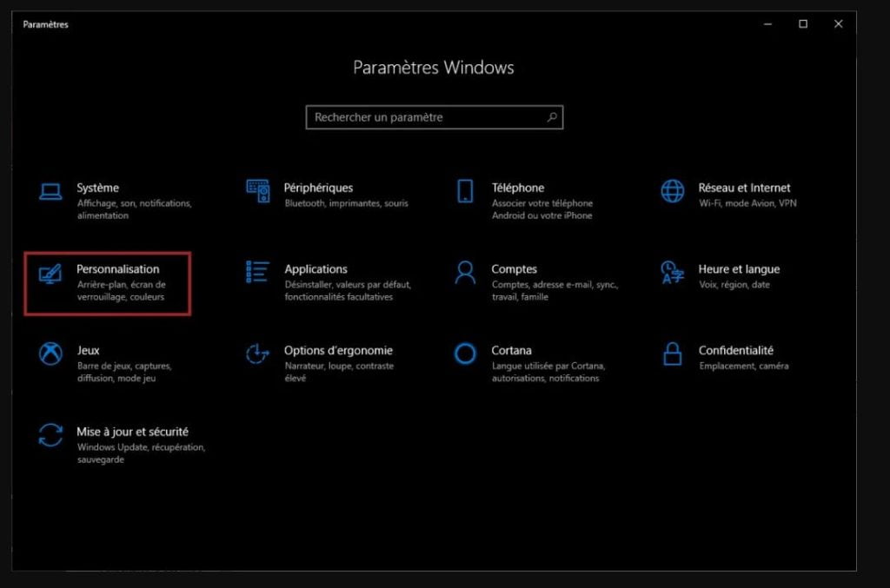Click the Applications list icon
890x588 pixels.
(257, 272)
